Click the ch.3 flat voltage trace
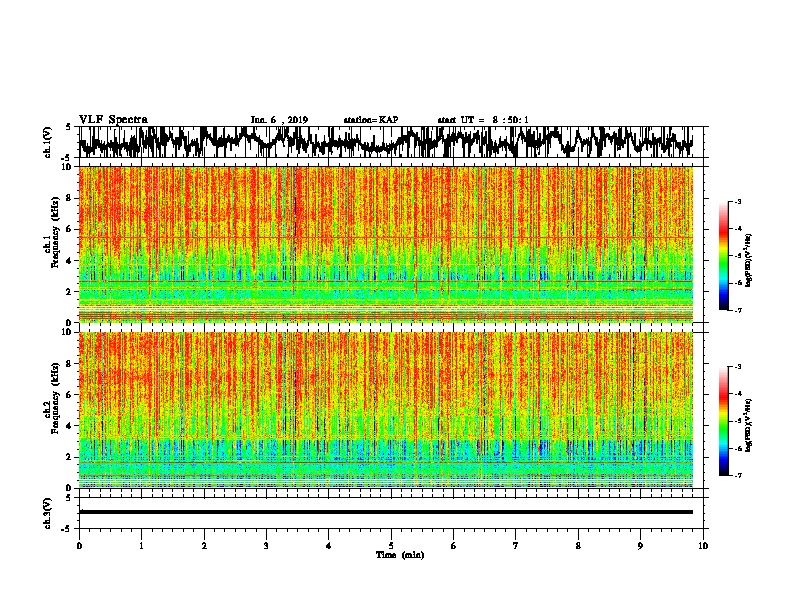The image size is (792, 612). point(386,512)
